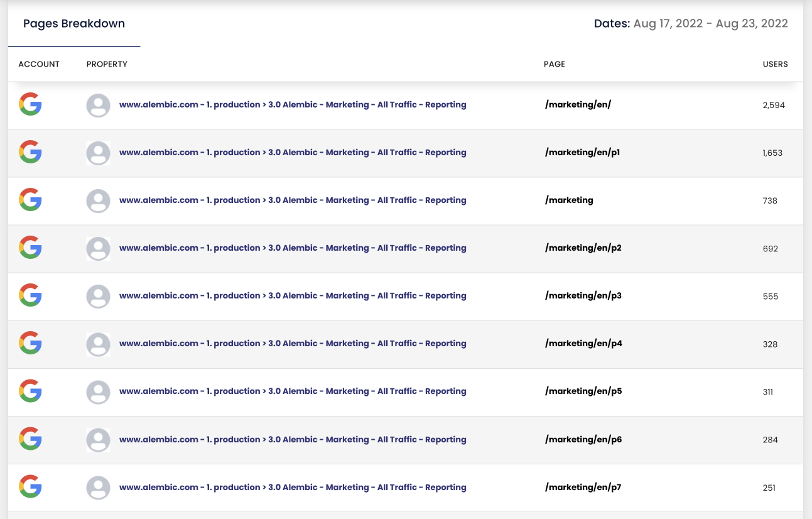Select the /marketing/en/p3 page cell
The height and width of the screenshot is (519, 812).
click(x=583, y=296)
